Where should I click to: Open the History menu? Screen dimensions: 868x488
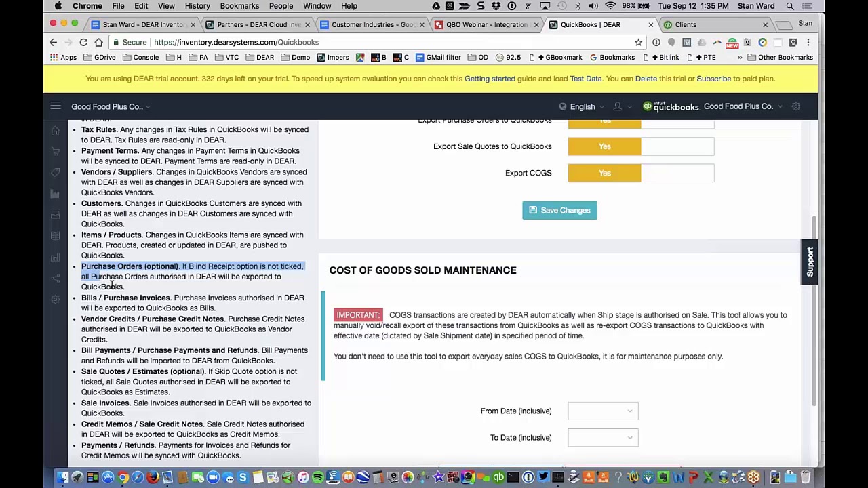tap(197, 6)
